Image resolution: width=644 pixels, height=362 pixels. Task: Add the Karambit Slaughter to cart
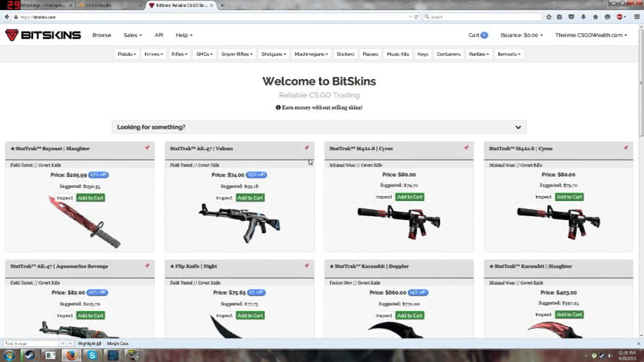point(569,314)
